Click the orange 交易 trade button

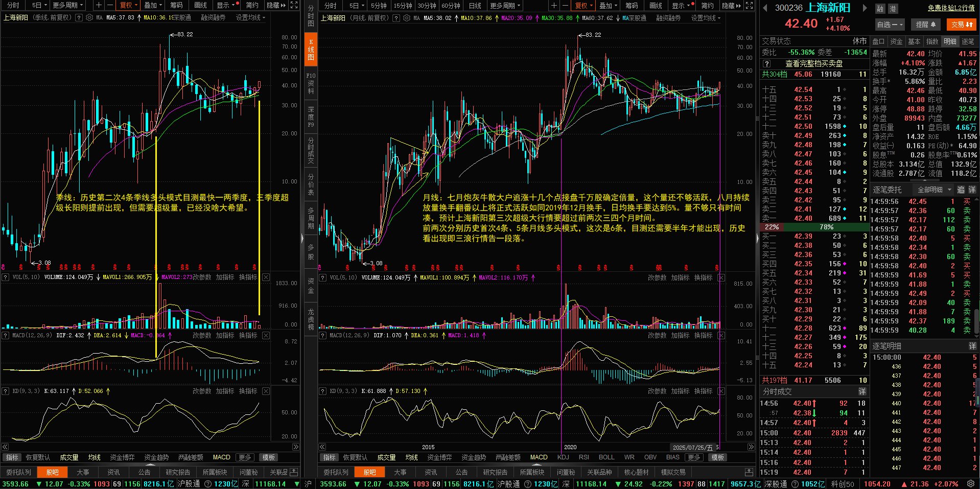point(962,25)
